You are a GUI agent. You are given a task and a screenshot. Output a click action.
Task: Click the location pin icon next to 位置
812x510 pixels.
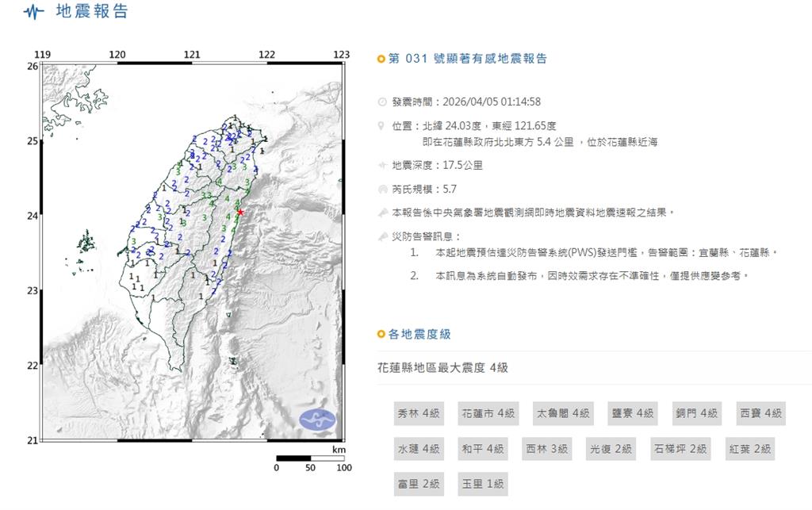[x=383, y=126]
